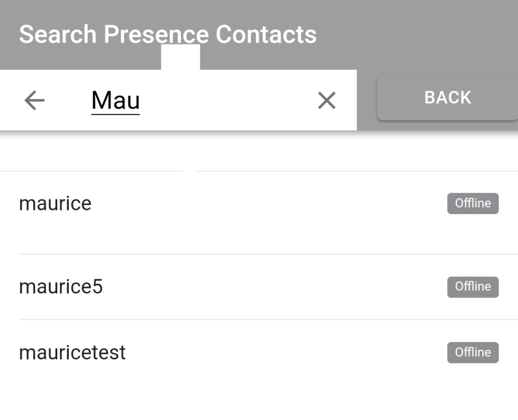Open the contact maurice
The image size is (518, 420).
[55, 203]
